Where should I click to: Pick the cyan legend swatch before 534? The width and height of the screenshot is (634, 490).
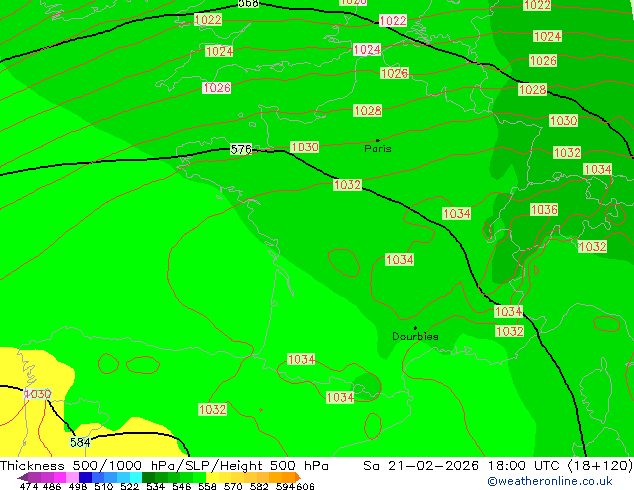pos(136,477)
